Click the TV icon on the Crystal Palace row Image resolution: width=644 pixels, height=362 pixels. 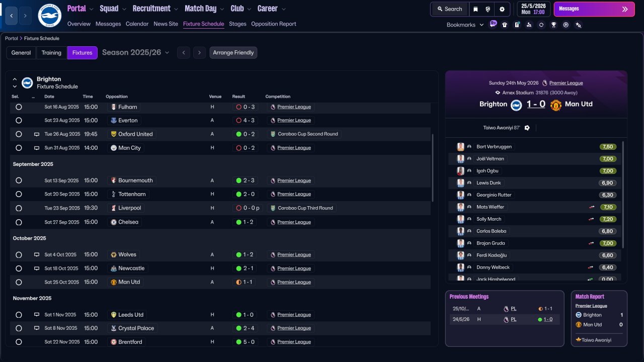[37, 328]
